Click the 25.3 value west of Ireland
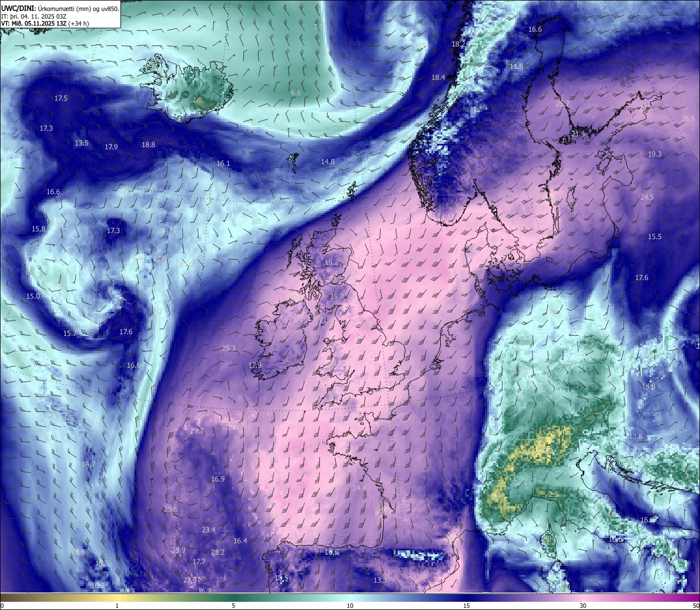 click(229, 348)
